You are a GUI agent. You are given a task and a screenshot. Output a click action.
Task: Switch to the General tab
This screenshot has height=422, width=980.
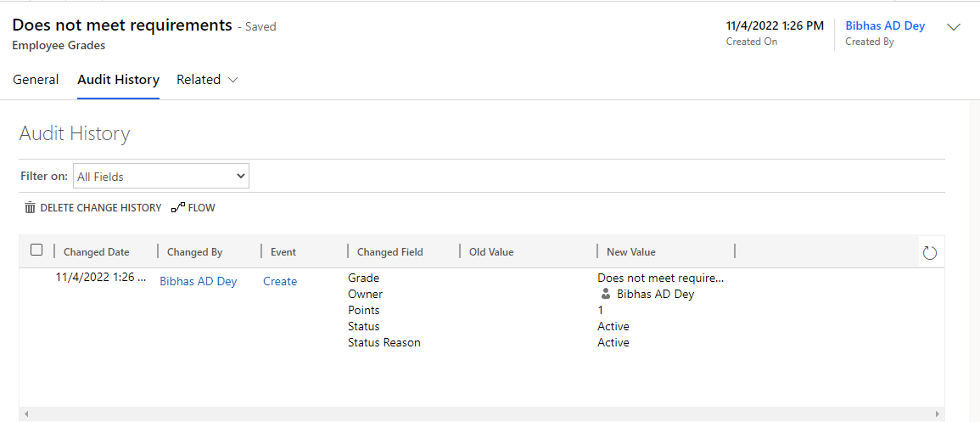36,80
